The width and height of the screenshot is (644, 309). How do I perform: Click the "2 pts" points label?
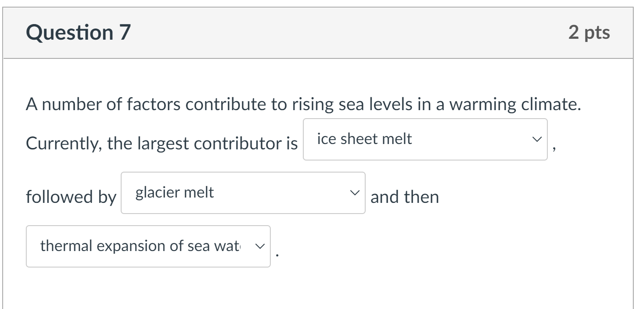[x=589, y=33]
